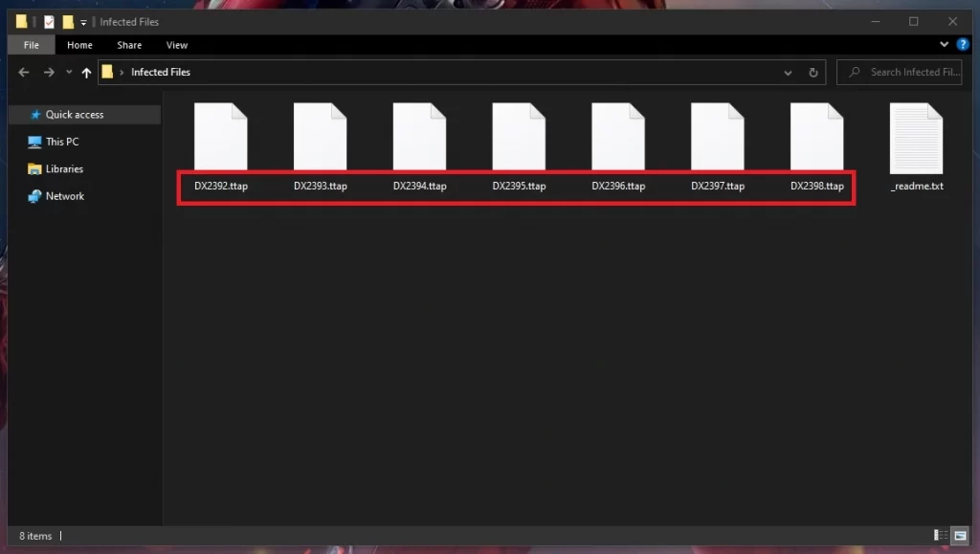Refresh the Infected Files folder view

click(813, 73)
